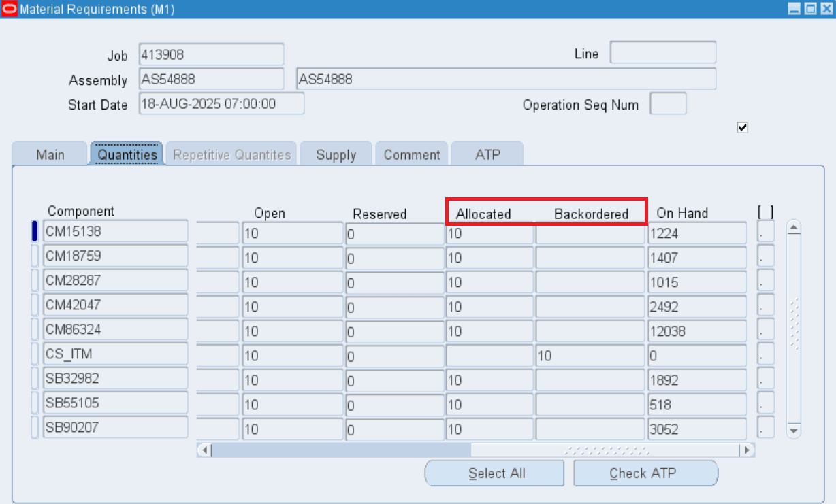Click the horizontal scrollbar's left arrow
The width and height of the screenshot is (836, 504).
click(205, 450)
